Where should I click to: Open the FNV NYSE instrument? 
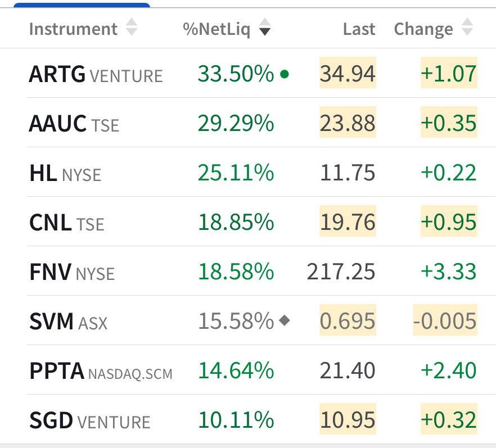(x=71, y=271)
